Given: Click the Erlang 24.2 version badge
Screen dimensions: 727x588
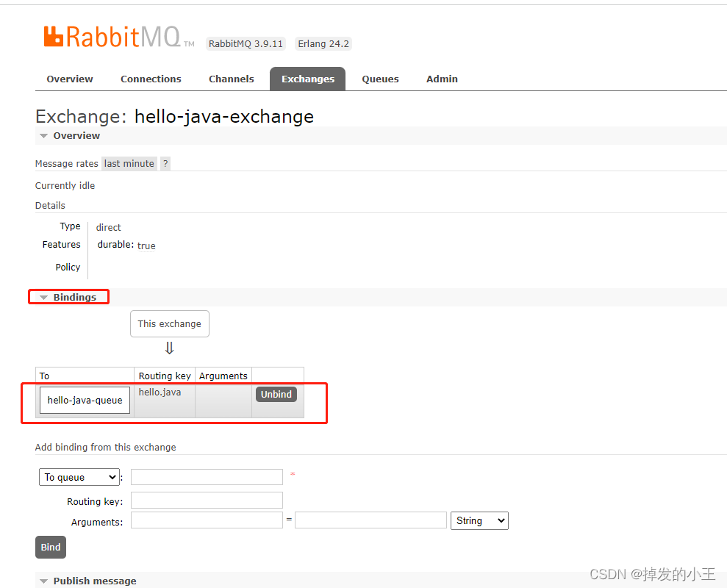Looking at the screenshot, I should (323, 43).
